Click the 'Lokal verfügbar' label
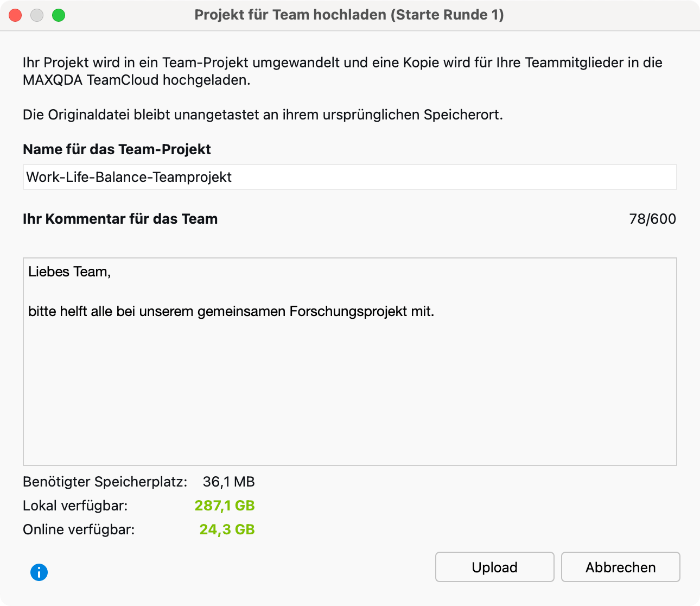 75,506
